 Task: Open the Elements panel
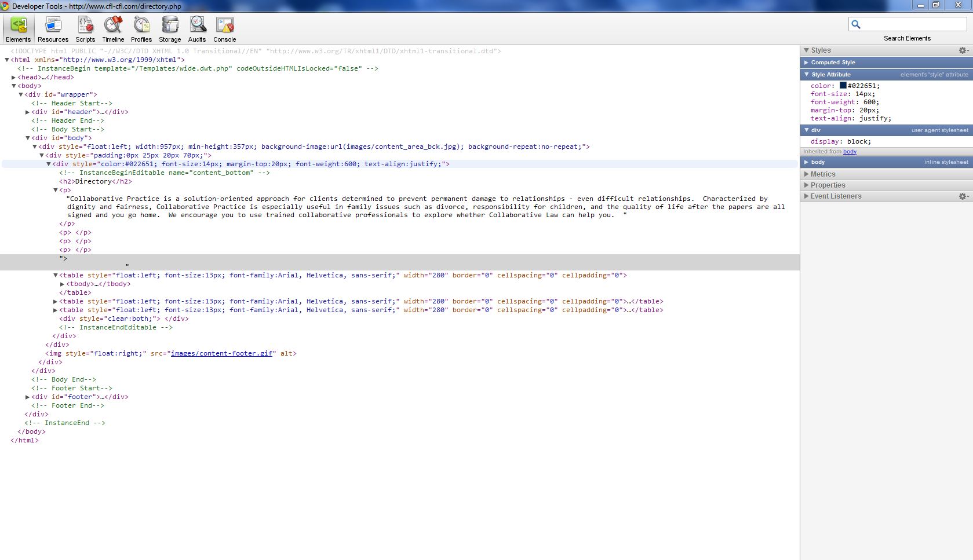[18, 29]
